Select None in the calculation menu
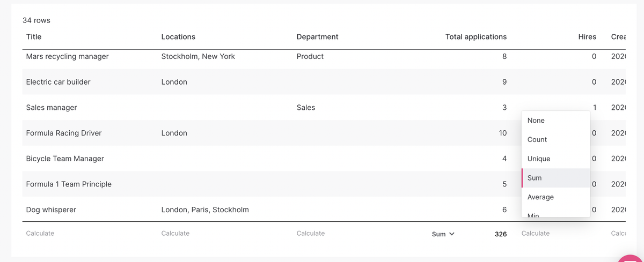Image resolution: width=644 pixels, height=262 pixels. (536, 121)
